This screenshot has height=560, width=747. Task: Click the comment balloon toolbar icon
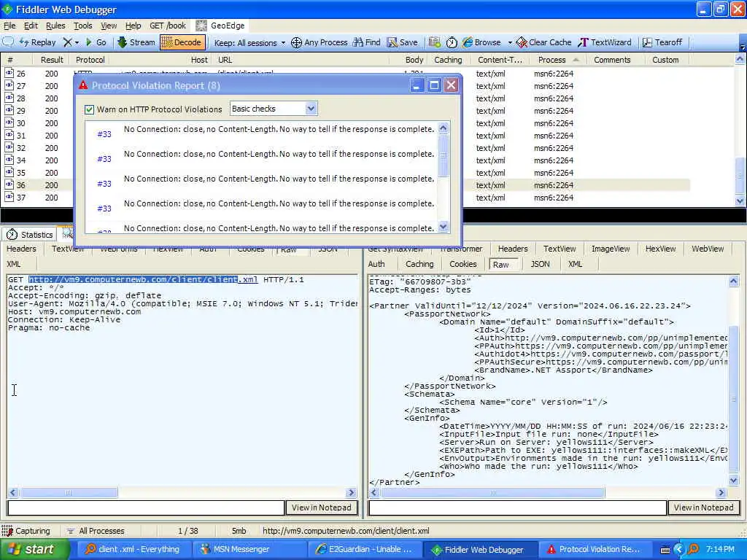click(x=8, y=42)
